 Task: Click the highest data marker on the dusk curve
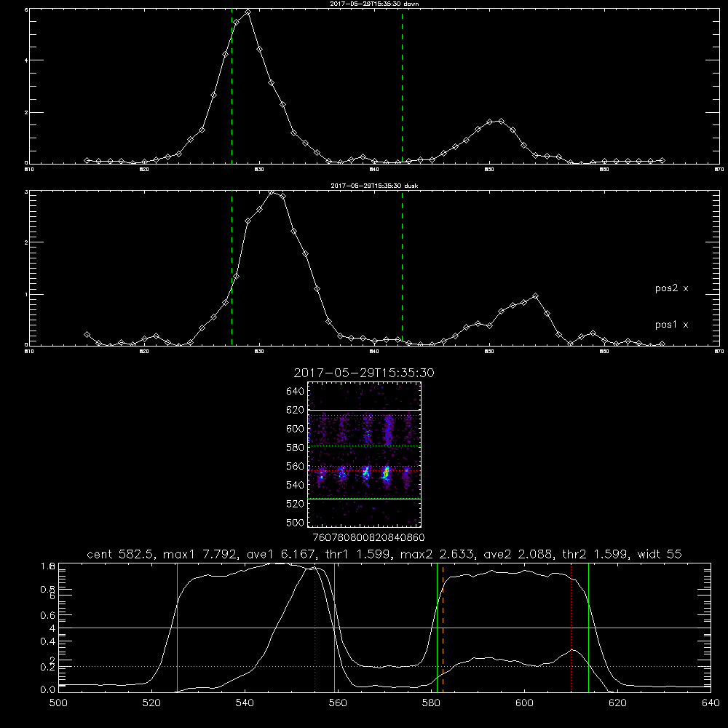pyautogui.click(x=272, y=192)
